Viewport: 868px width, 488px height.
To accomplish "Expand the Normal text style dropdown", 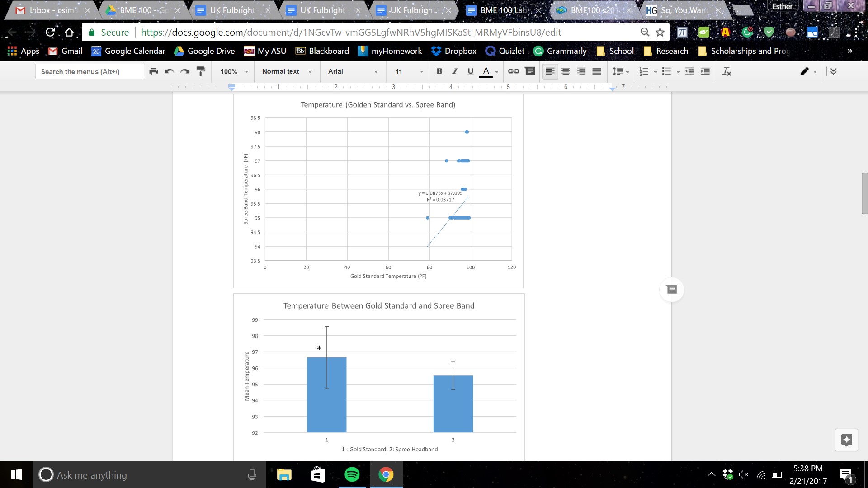I will coord(287,71).
